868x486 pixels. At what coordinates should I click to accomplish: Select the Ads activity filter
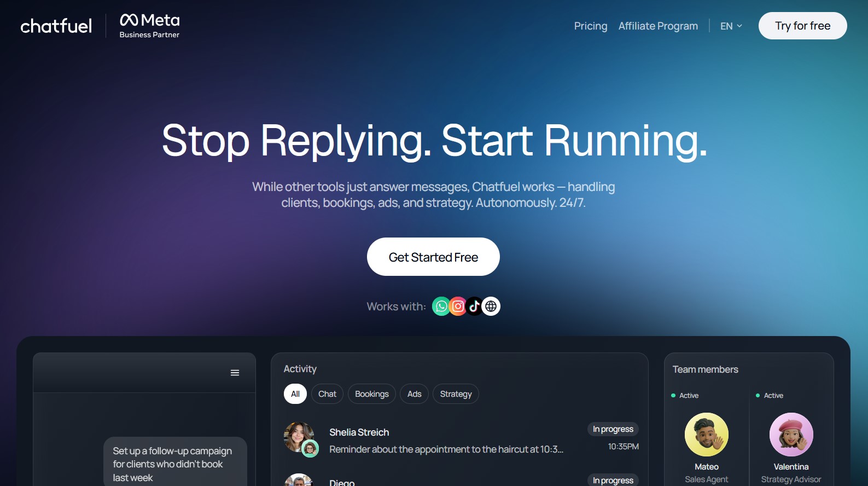pyautogui.click(x=415, y=394)
